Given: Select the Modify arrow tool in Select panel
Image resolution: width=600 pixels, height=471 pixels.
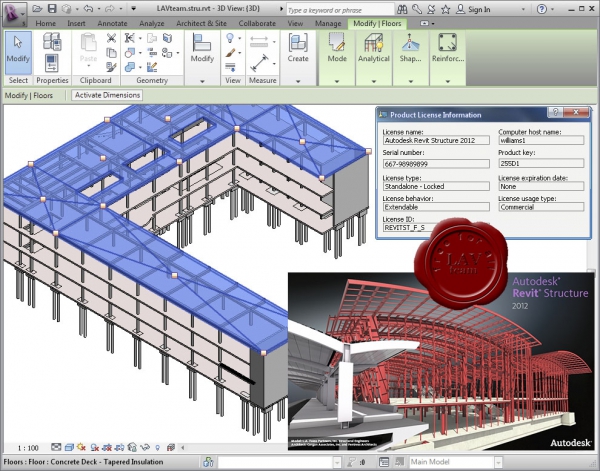Looking at the screenshot, I should 18,52.
